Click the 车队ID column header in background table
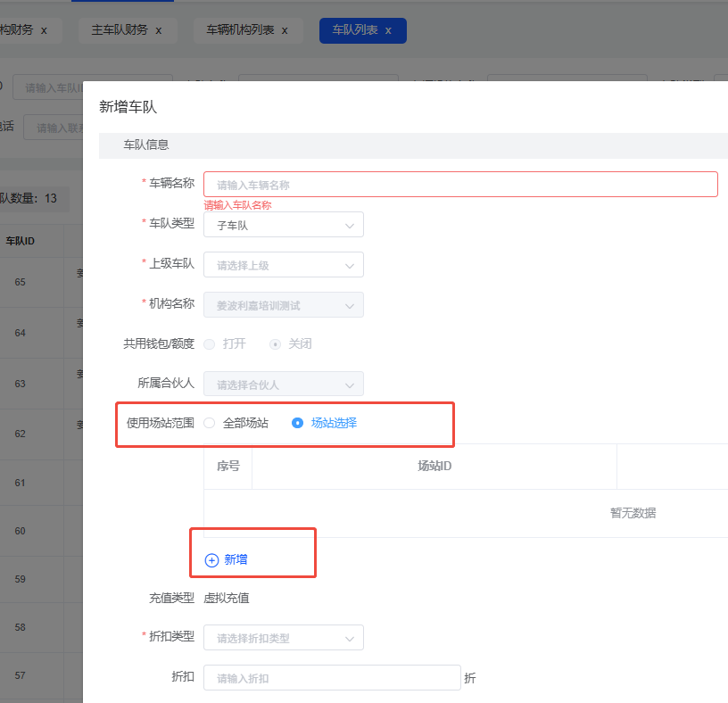Screen dimensions: 728x703 pyautogui.click(x=20, y=241)
